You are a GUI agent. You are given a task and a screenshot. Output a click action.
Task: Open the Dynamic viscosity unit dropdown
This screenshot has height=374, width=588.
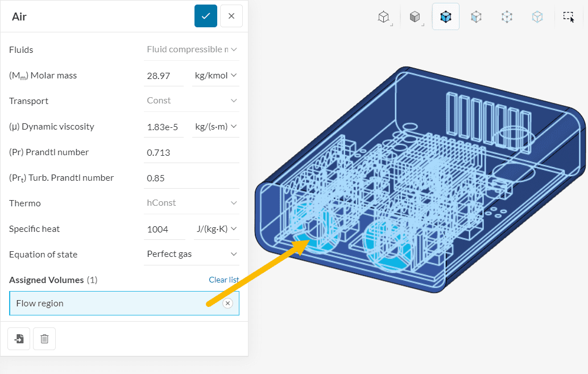216,127
